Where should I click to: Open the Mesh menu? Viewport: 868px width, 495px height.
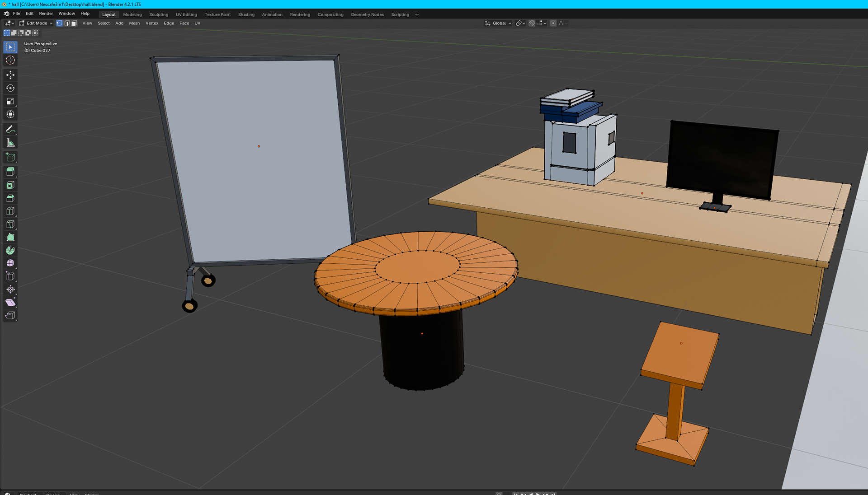tap(134, 23)
